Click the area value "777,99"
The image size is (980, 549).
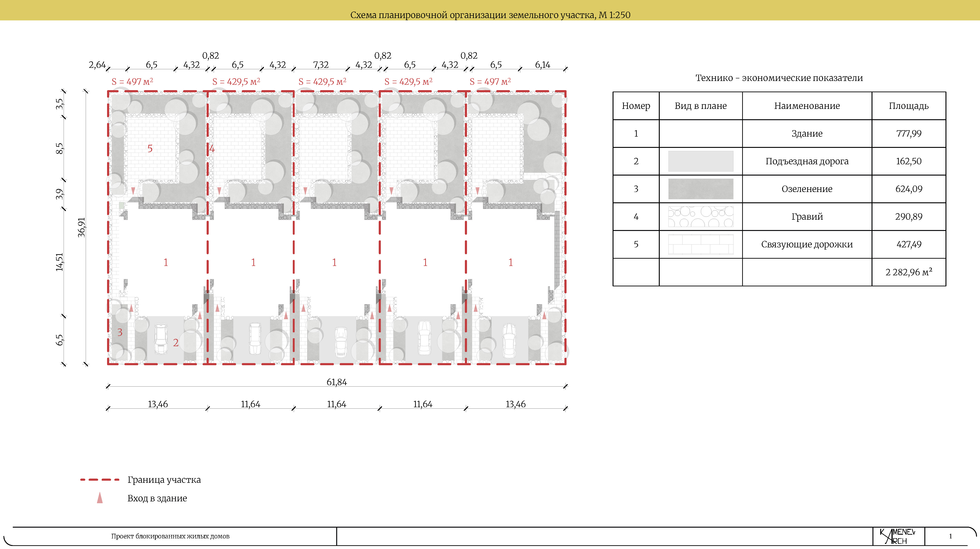click(908, 134)
